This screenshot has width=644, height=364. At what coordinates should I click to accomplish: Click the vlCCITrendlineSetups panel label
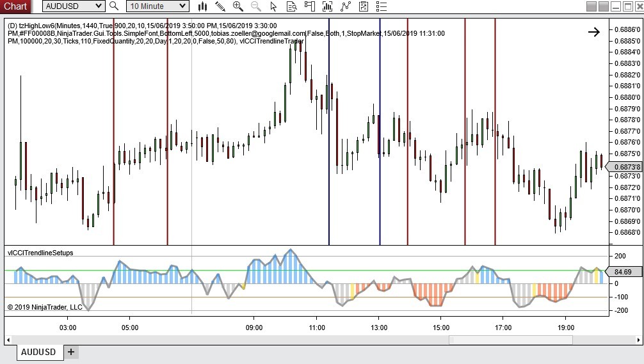click(x=40, y=253)
